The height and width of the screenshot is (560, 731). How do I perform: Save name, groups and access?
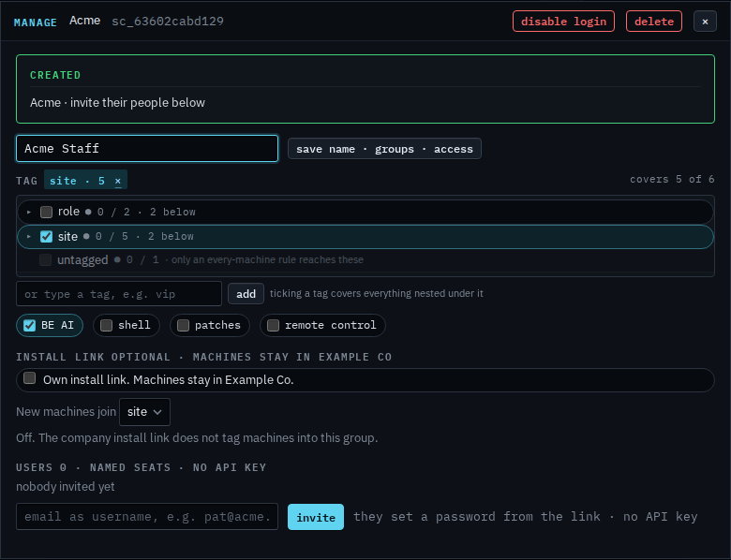[384, 149]
